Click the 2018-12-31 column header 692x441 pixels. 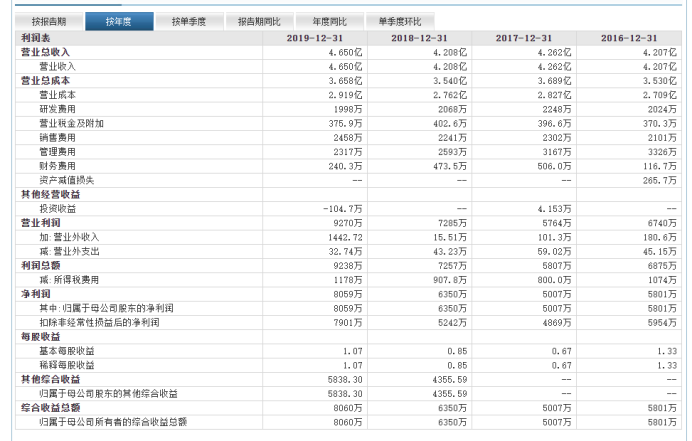pyautogui.click(x=419, y=38)
